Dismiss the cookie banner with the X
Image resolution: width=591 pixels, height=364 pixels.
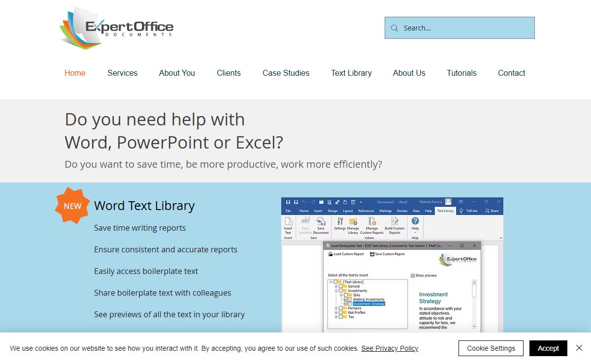coord(579,348)
